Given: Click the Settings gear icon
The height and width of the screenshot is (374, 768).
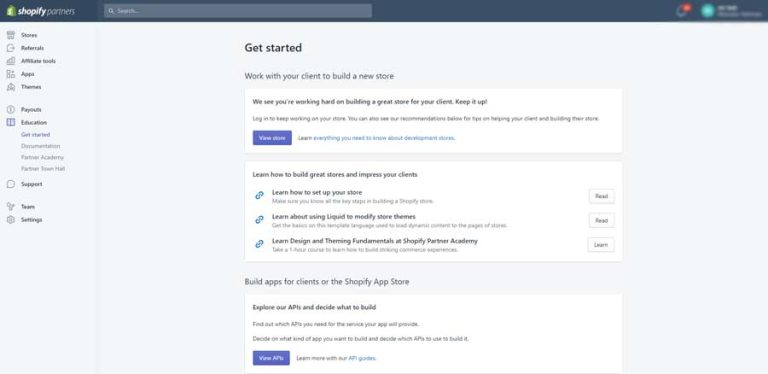Looking at the screenshot, I should pyautogui.click(x=11, y=220).
